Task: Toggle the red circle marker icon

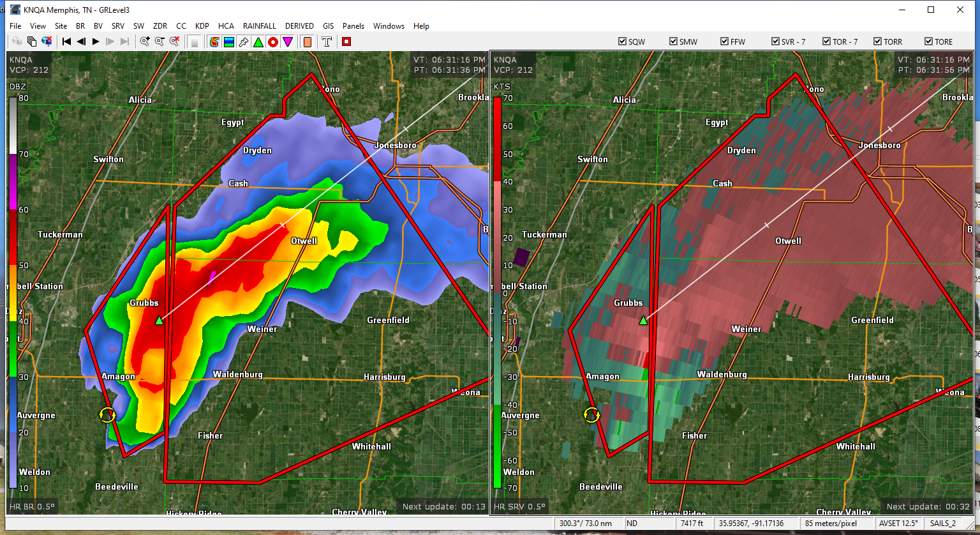Action: (x=273, y=41)
